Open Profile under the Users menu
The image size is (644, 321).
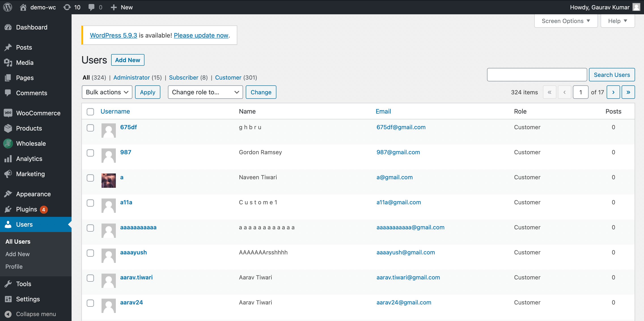coord(14,266)
